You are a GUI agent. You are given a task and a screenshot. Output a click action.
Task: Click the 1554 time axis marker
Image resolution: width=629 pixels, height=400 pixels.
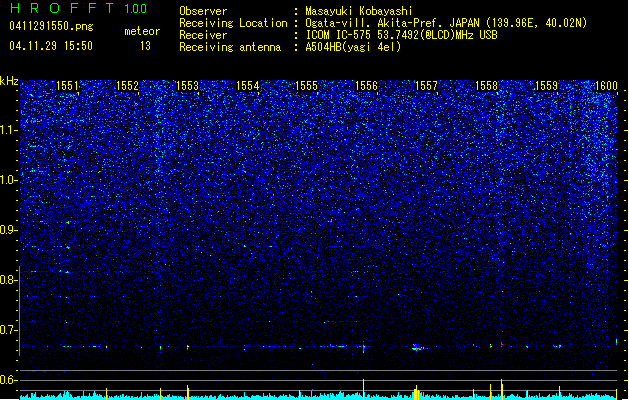248,86
